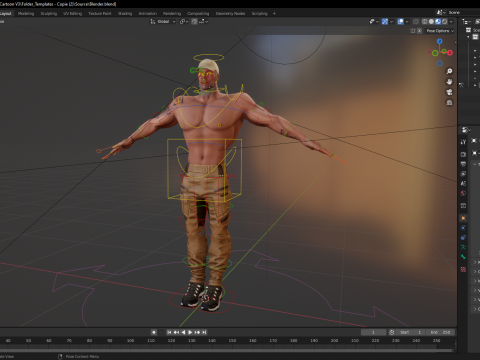Jump to previous keyframe
This screenshot has width=480, height=360.
(176, 332)
